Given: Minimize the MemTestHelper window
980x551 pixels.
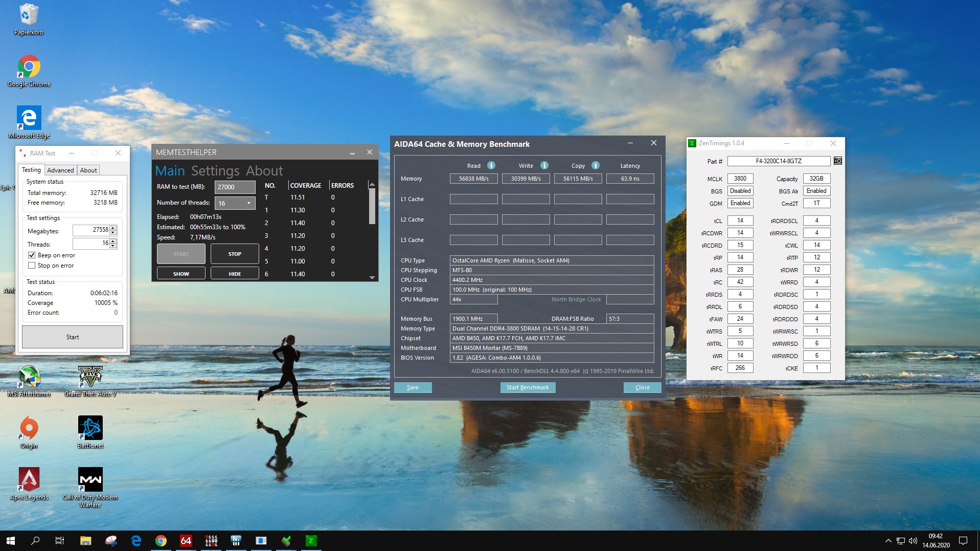Looking at the screenshot, I should (x=352, y=152).
